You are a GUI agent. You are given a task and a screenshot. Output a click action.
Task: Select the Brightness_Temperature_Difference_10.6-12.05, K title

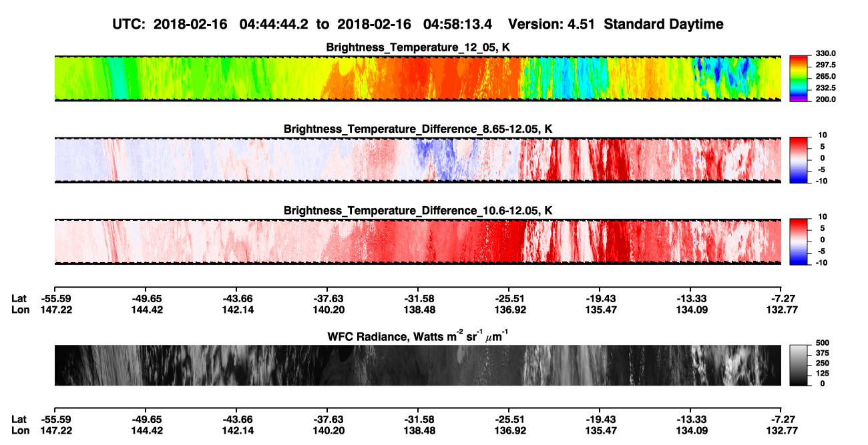point(417,211)
